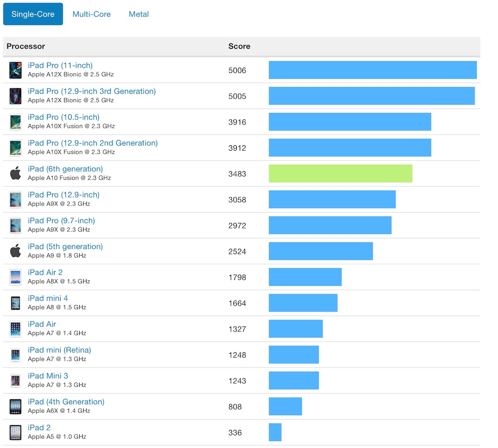
Task: Click the iPad Pro (12.9-inch) A9X thumbnail
Action: pyautogui.click(x=15, y=200)
